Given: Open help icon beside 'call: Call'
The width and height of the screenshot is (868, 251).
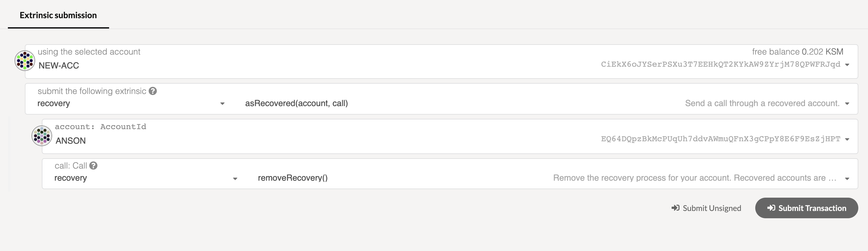Looking at the screenshot, I should point(93,166).
